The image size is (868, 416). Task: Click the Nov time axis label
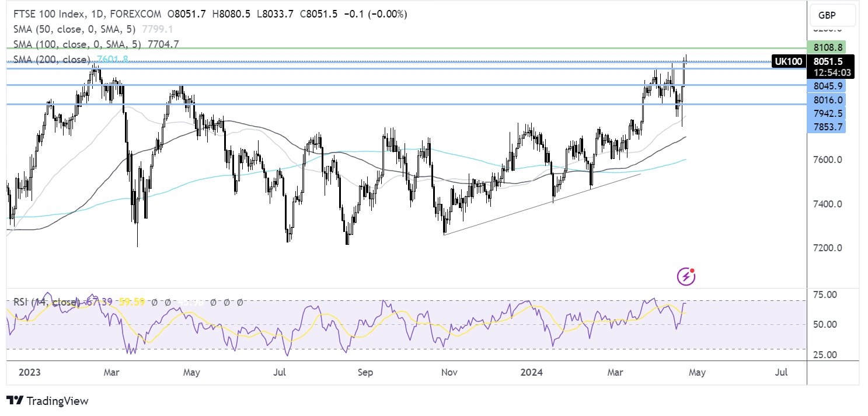point(449,372)
